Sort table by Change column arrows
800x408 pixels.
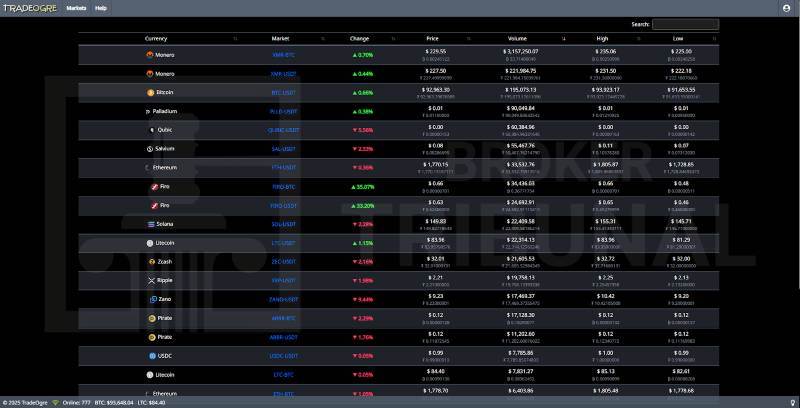pos(393,39)
